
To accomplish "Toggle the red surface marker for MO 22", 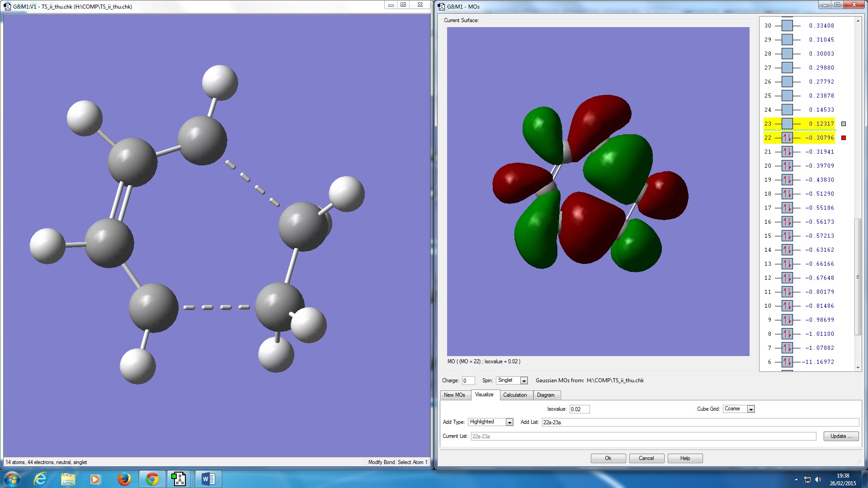I will pos(844,138).
